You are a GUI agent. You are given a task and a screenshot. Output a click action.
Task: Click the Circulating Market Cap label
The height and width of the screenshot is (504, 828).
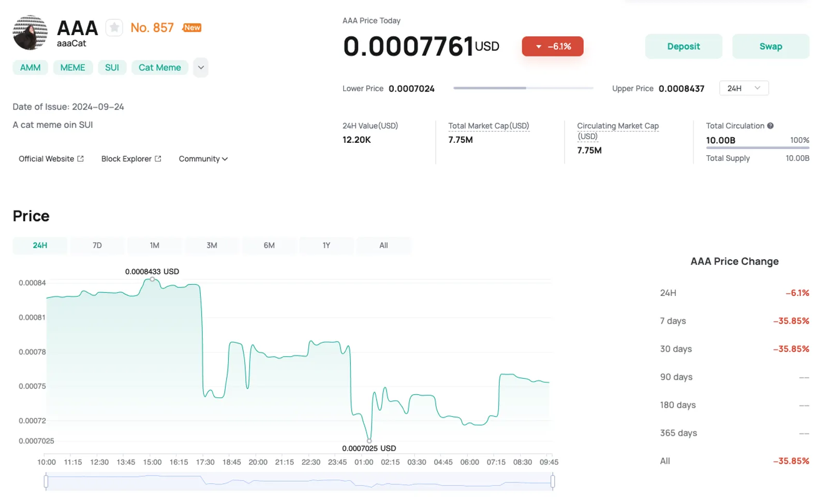618,131
